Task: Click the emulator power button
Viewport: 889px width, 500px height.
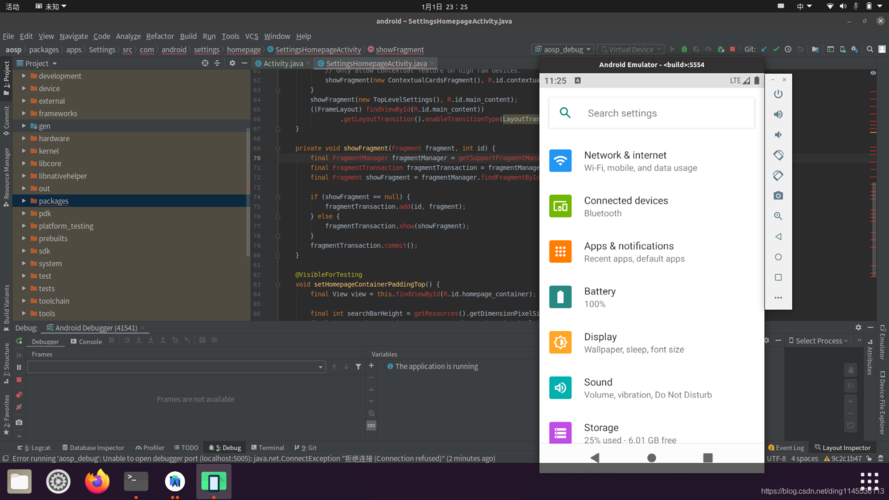Action: [x=778, y=94]
